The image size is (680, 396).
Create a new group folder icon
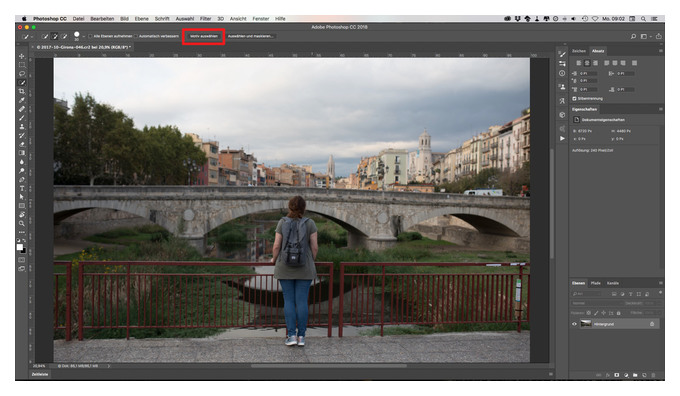tap(635, 375)
